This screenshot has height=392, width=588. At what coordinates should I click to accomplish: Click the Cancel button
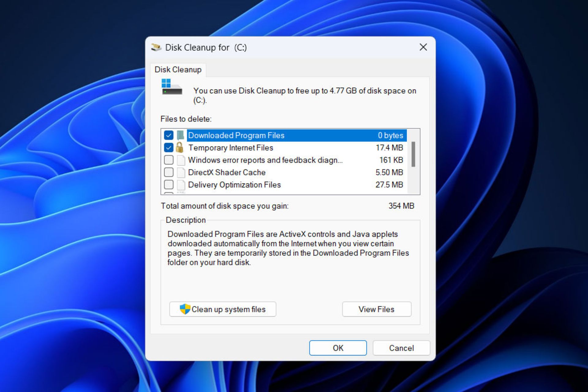pyautogui.click(x=401, y=348)
